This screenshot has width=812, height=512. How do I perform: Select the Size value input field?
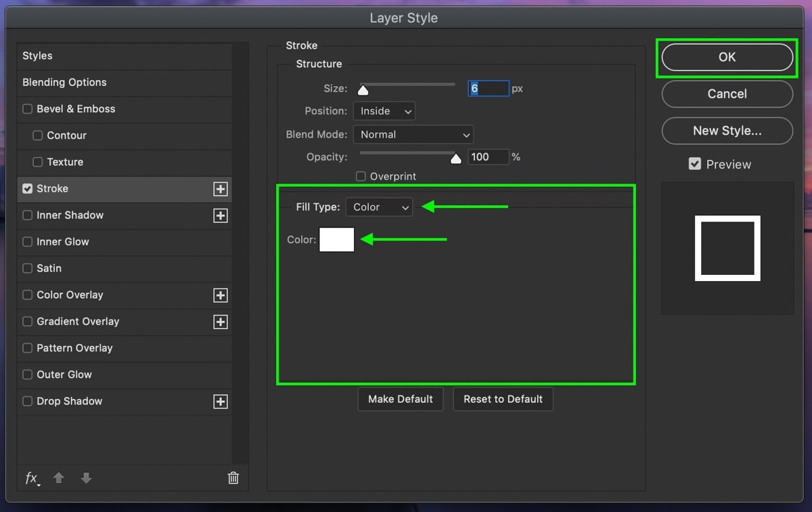(x=489, y=88)
